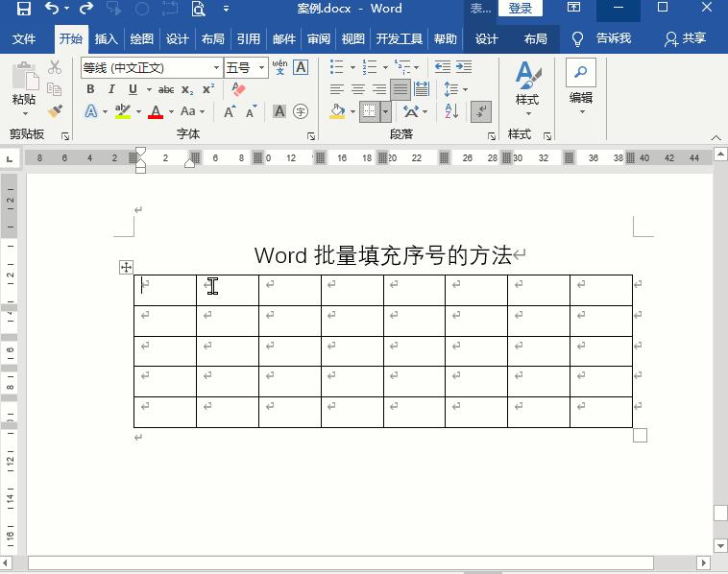728x574 pixels.
Task: Toggle underline formatting
Action: [x=133, y=89]
